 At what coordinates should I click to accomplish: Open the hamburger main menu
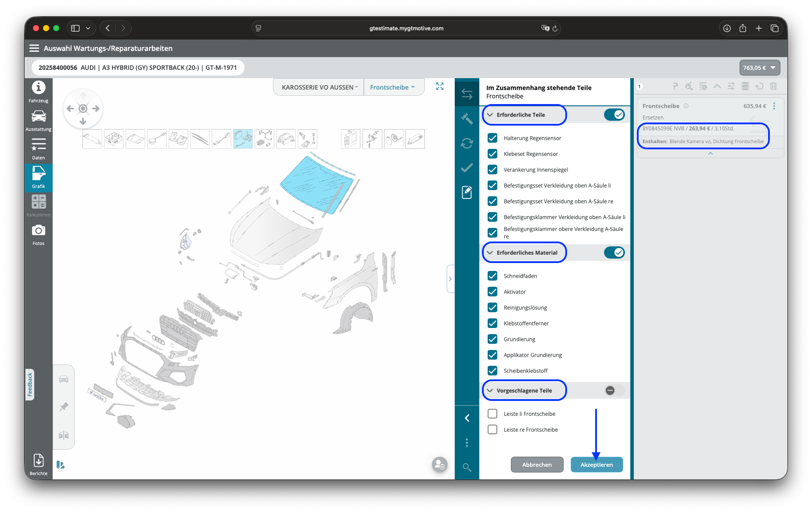pos(34,48)
